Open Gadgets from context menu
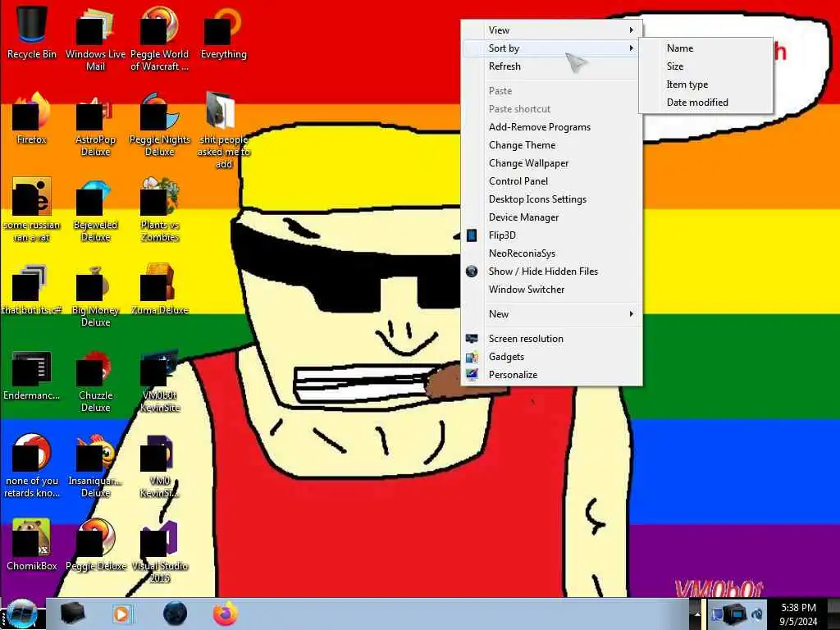Screen dimensions: 840x630 click(x=552, y=357)
